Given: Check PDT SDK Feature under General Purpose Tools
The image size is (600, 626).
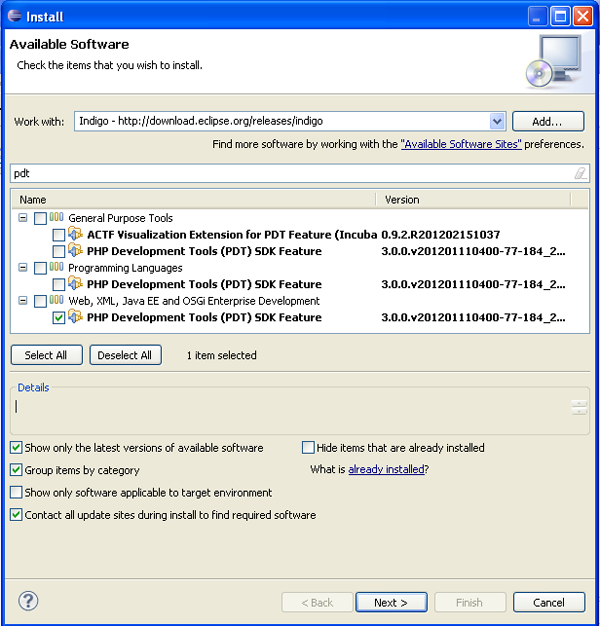Looking at the screenshot, I should point(59,251).
